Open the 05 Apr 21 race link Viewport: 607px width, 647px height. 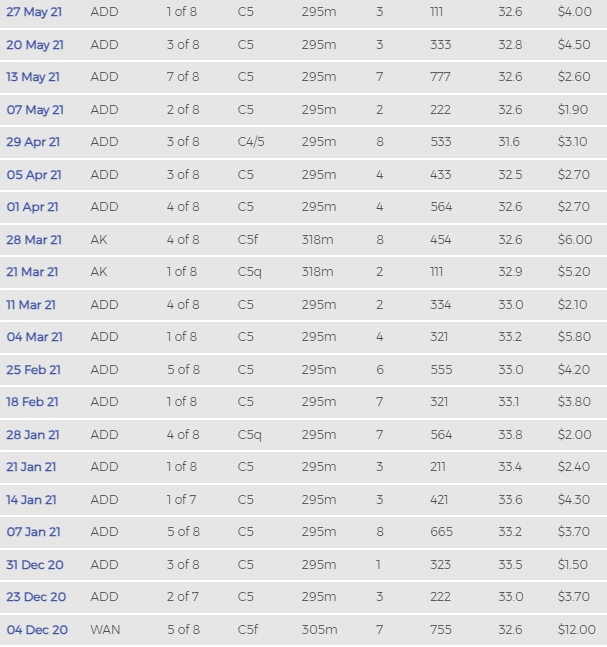pos(34,175)
